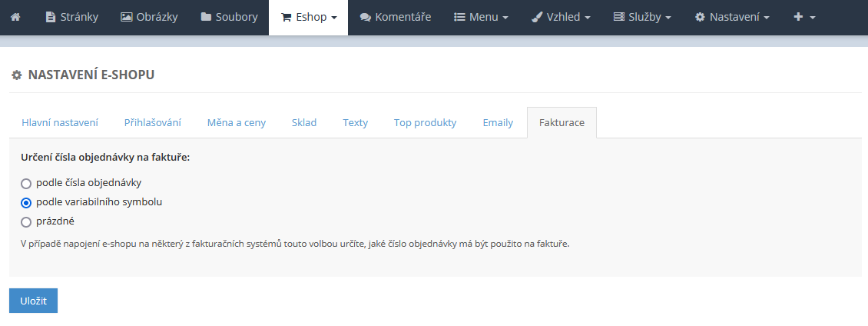Open Soubory via its folder icon
Viewport: 868px width, 326px height.
click(206, 17)
